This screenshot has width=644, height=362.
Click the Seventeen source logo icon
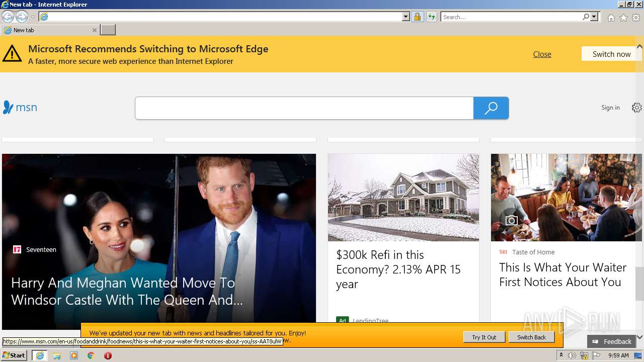pyautogui.click(x=17, y=249)
